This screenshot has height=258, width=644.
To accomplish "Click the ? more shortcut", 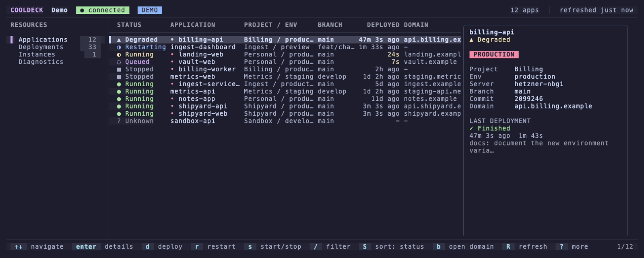I will tap(572, 247).
